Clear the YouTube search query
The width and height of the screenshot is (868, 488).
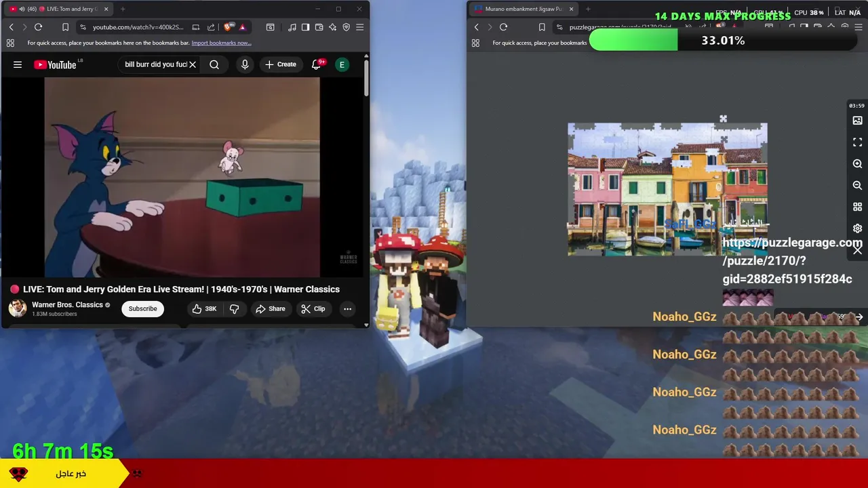click(x=193, y=64)
